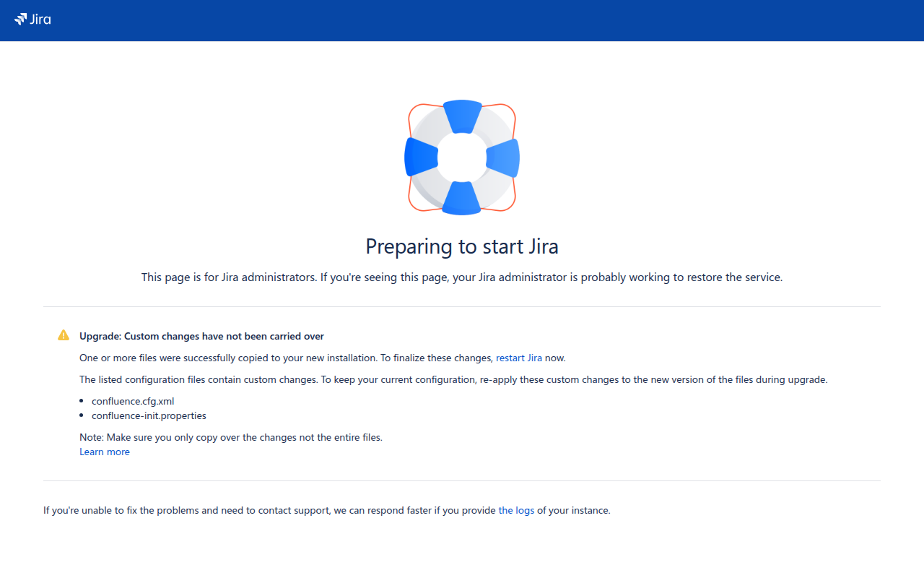Open the logs link

pos(516,510)
